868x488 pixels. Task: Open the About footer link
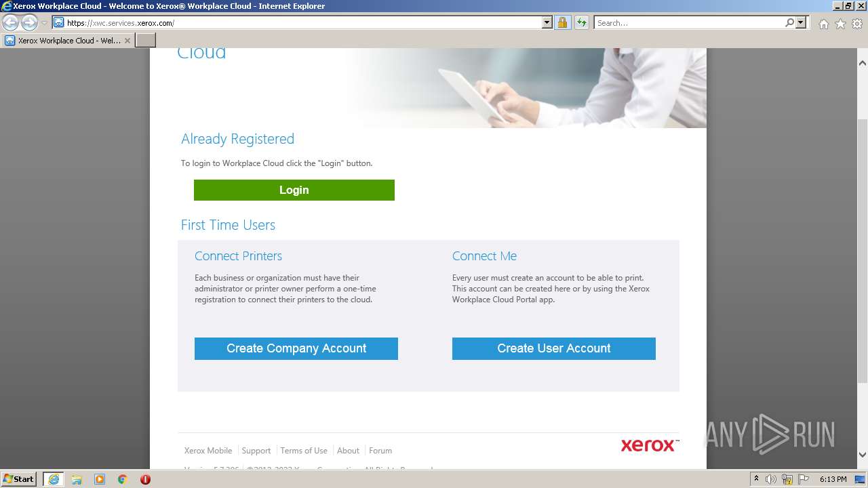point(348,451)
